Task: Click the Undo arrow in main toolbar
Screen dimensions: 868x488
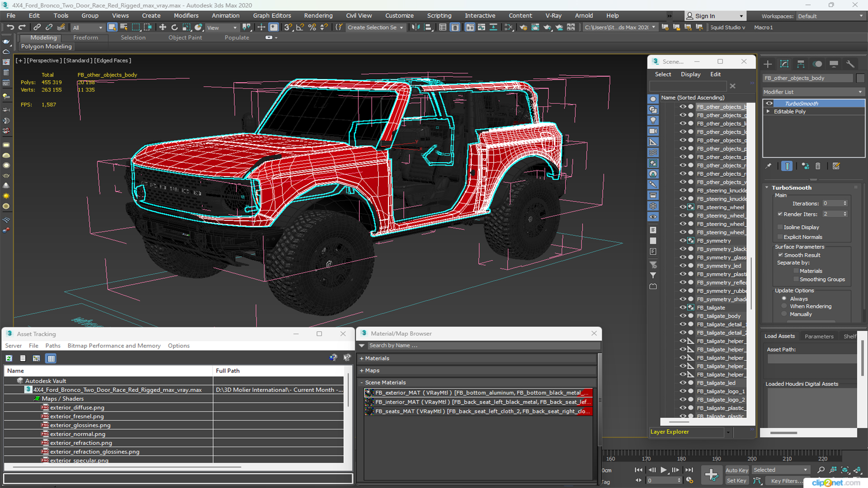Action: tap(10, 27)
